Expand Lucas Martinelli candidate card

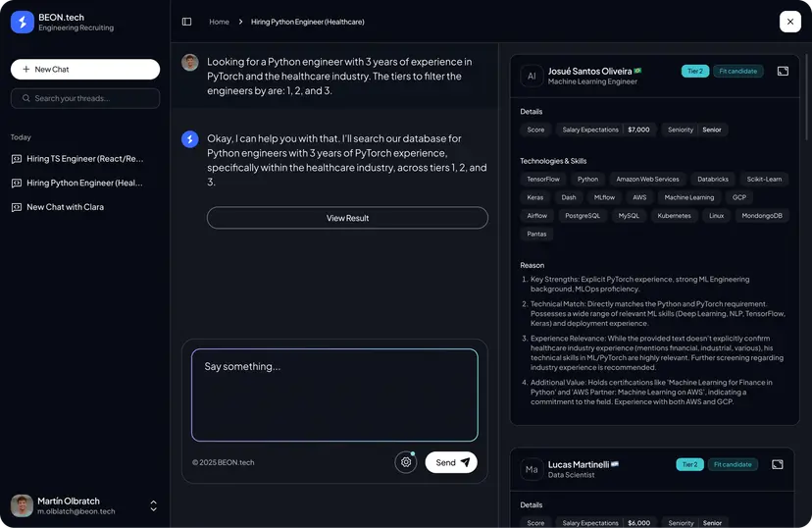[x=778, y=464]
